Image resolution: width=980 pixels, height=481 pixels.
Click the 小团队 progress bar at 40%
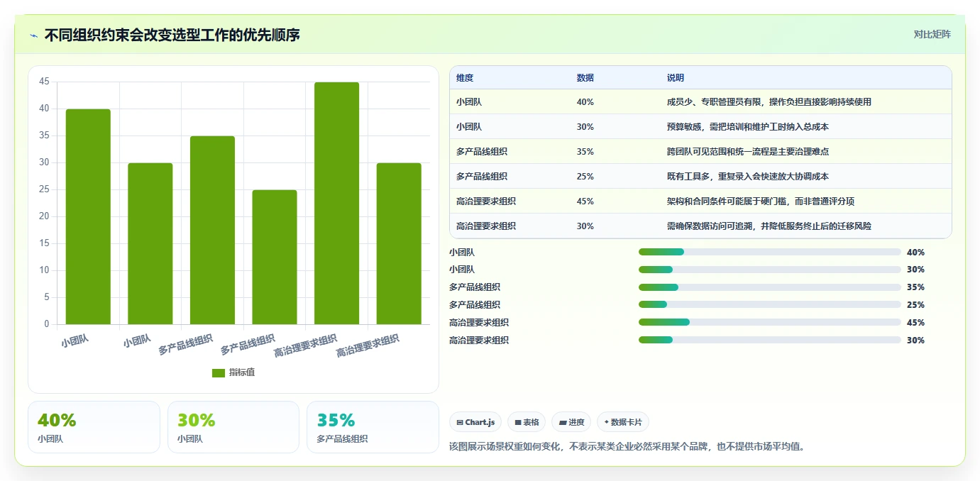coord(770,252)
